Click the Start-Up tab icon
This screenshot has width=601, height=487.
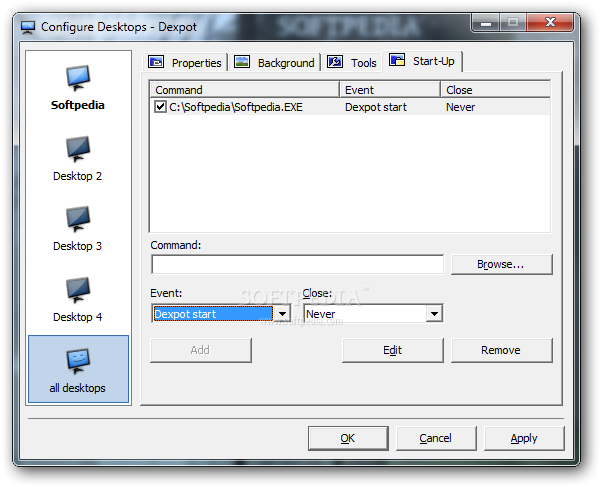point(397,60)
